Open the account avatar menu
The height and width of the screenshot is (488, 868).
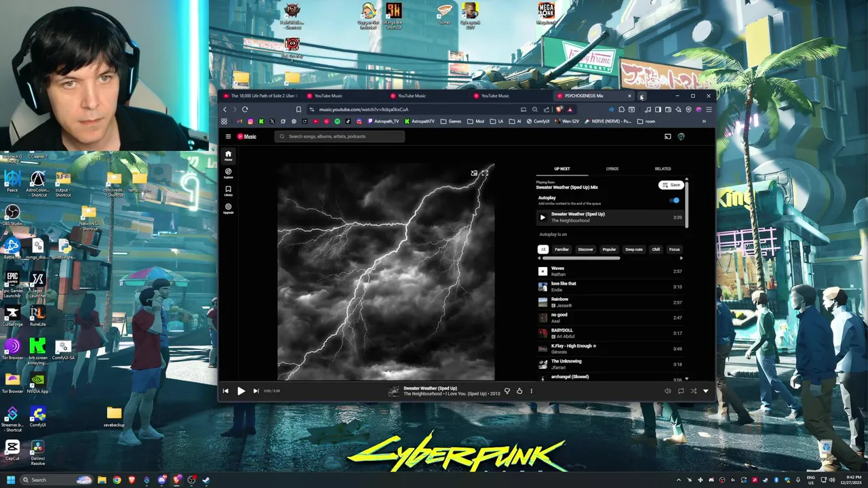click(x=681, y=136)
